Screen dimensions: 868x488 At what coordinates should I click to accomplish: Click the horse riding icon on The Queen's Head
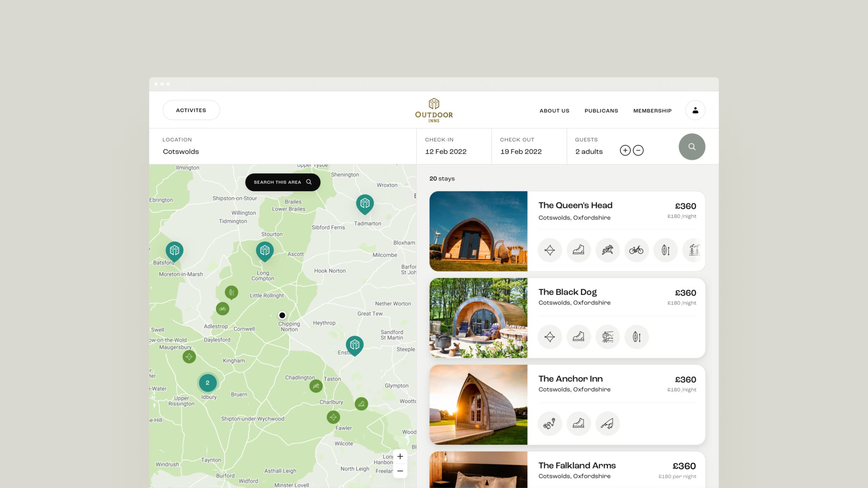[607, 250]
